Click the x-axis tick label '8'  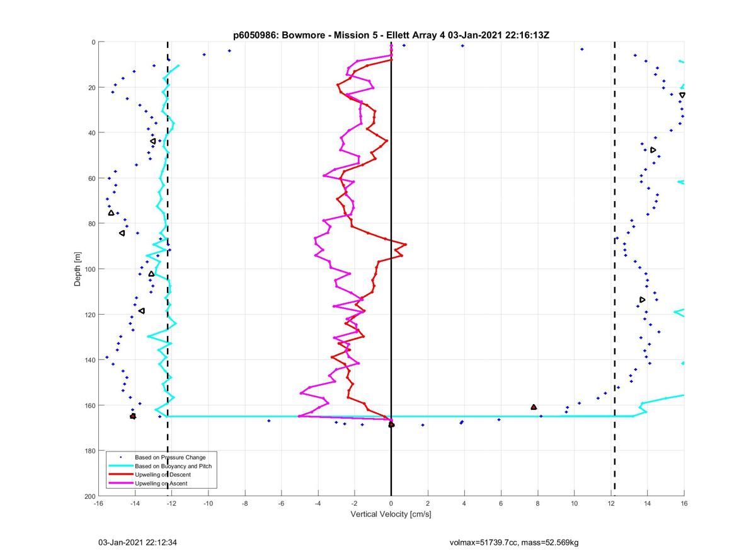click(537, 504)
